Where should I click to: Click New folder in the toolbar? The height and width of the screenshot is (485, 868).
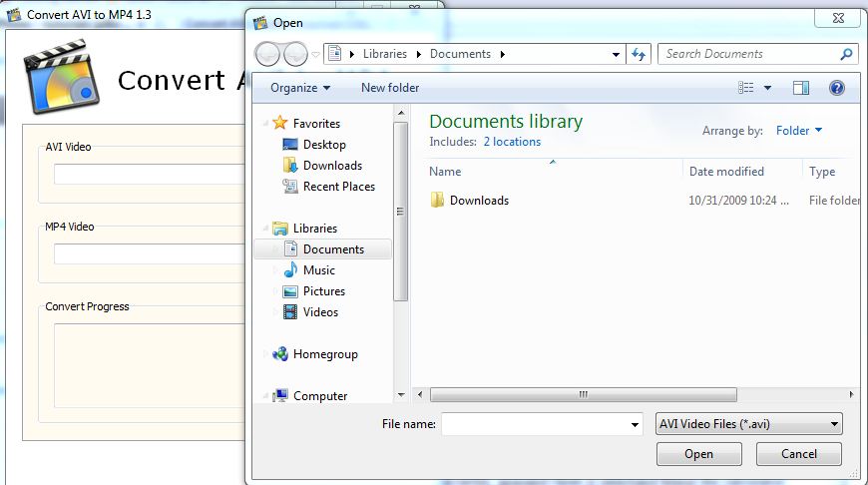point(390,88)
